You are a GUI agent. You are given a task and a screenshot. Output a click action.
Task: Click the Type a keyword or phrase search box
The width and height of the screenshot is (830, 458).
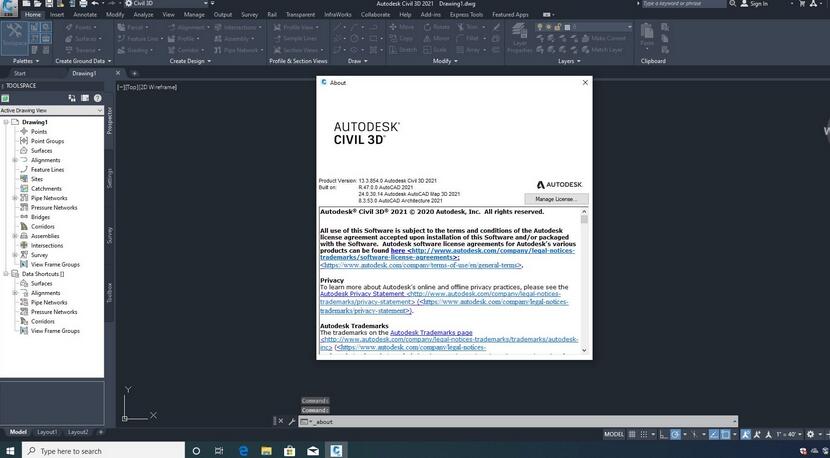683,4
